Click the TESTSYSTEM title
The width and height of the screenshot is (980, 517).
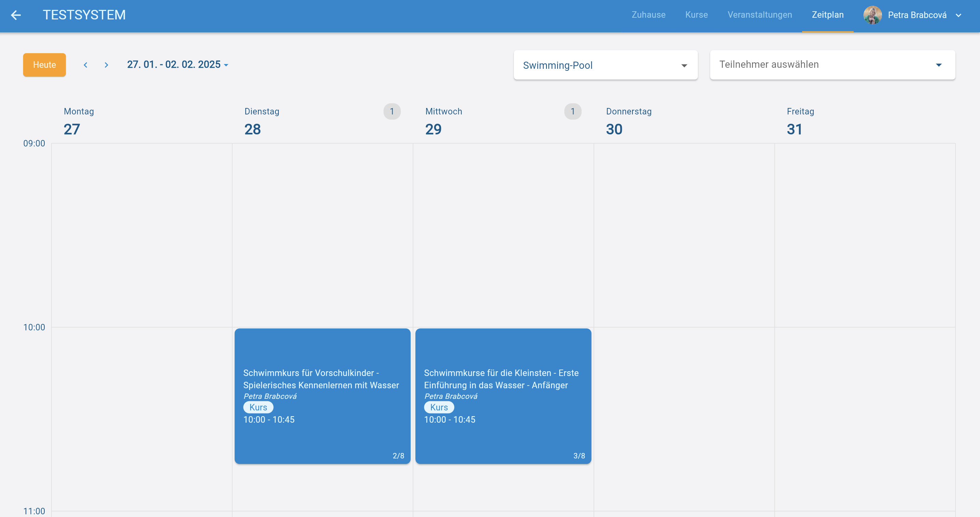(84, 15)
